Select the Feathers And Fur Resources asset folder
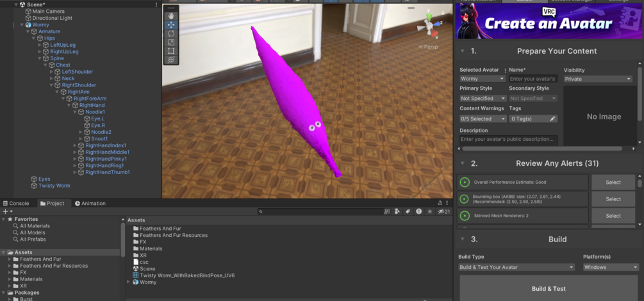The height and width of the screenshot is (301, 644). coord(170,235)
